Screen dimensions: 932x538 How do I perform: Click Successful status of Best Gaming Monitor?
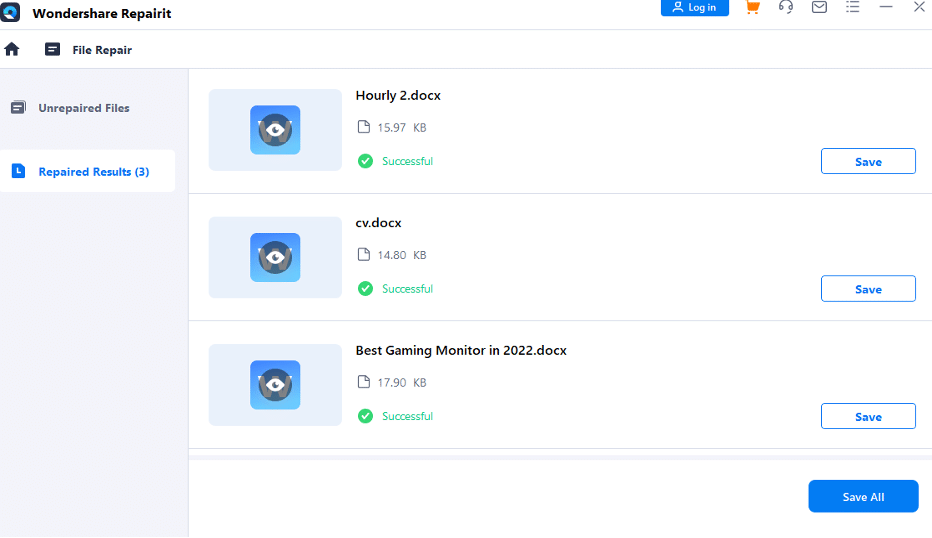pos(408,416)
